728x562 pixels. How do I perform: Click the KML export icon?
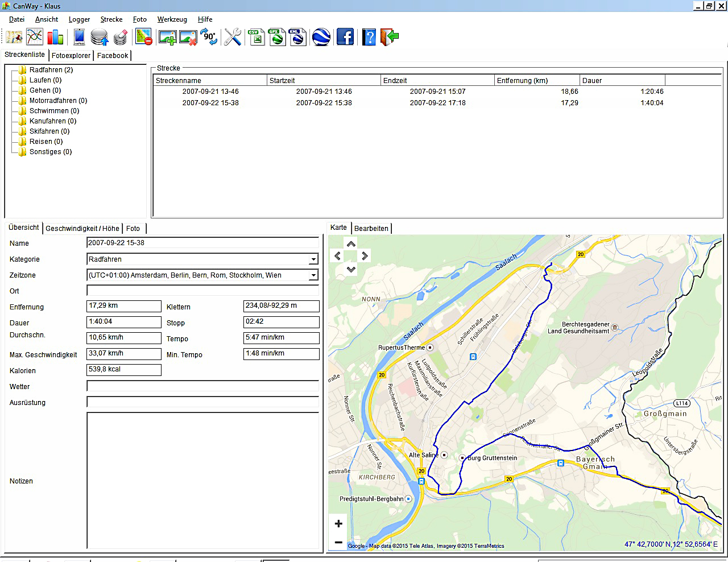(x=297, y=38)
